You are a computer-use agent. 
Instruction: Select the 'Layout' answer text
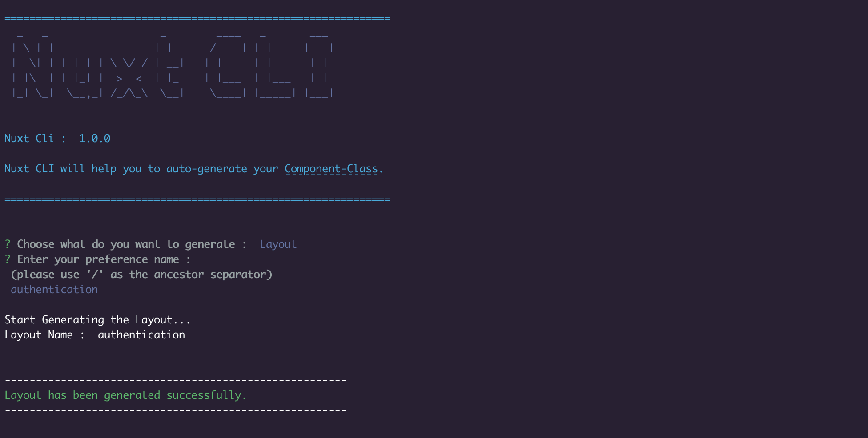click(x=278, y=244)
